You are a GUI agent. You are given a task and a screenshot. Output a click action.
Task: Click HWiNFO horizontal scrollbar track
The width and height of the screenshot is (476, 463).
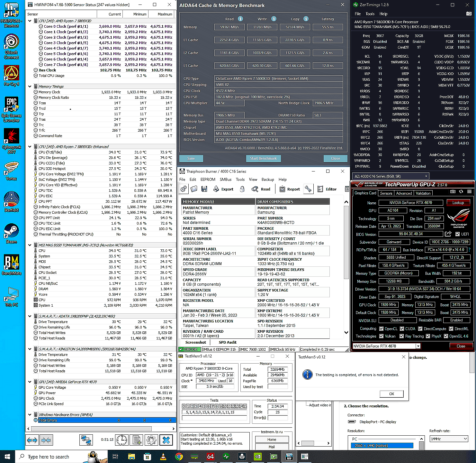point(101,429)
